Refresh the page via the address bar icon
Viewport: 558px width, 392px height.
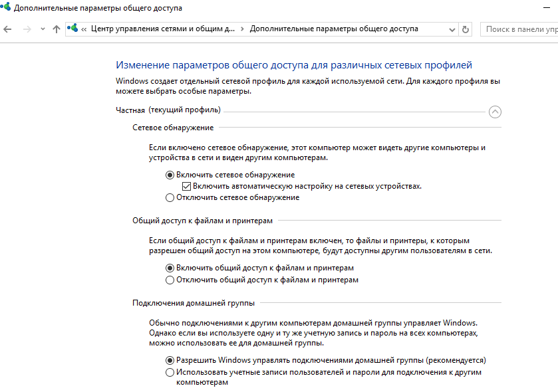click(x=465, y=29)
